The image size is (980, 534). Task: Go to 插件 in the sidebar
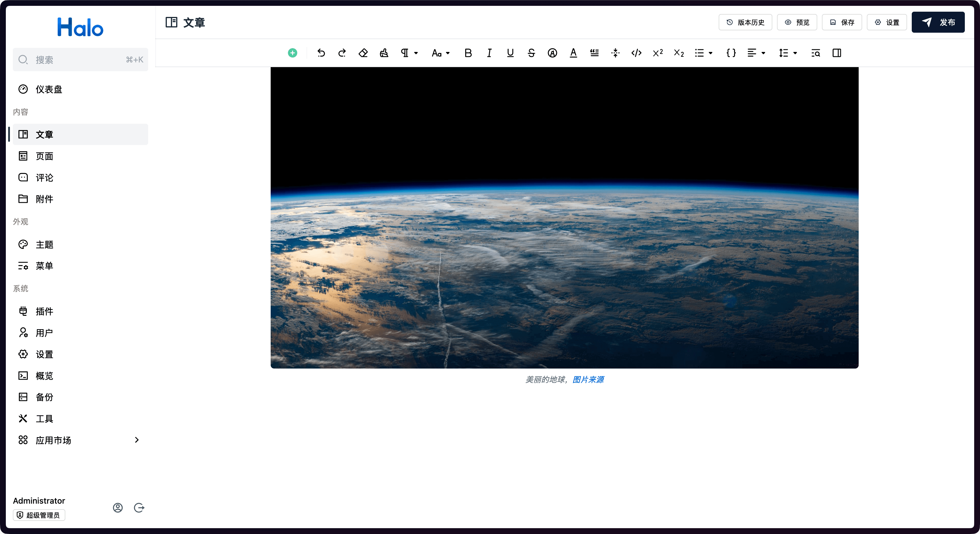click(44, 311)
